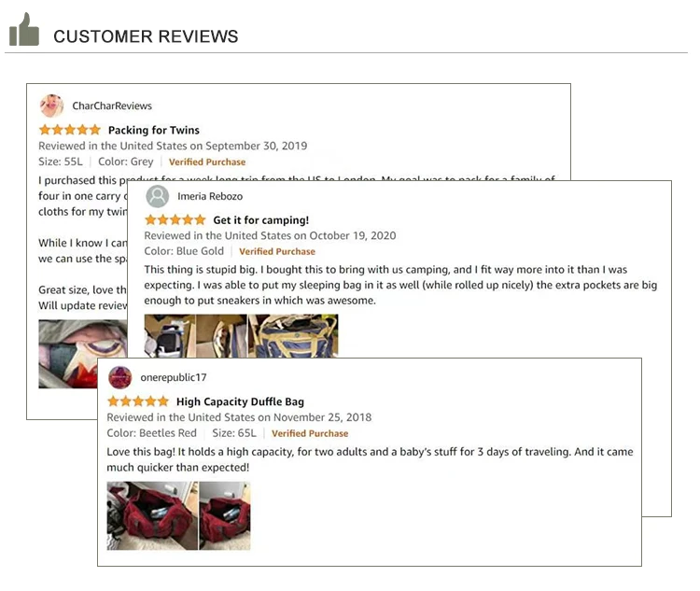Open the blue-gold duffle bag photo in camping review
The height and width of the screenshot is (591, 700).
293,336
